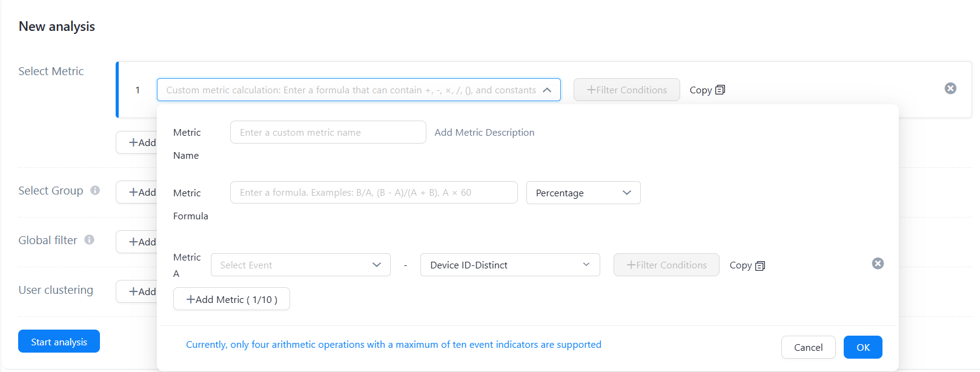The height and width of the screenshot is (372, 980).
Task: Click the Select Group info icon
Action: (x=95, y=190)
